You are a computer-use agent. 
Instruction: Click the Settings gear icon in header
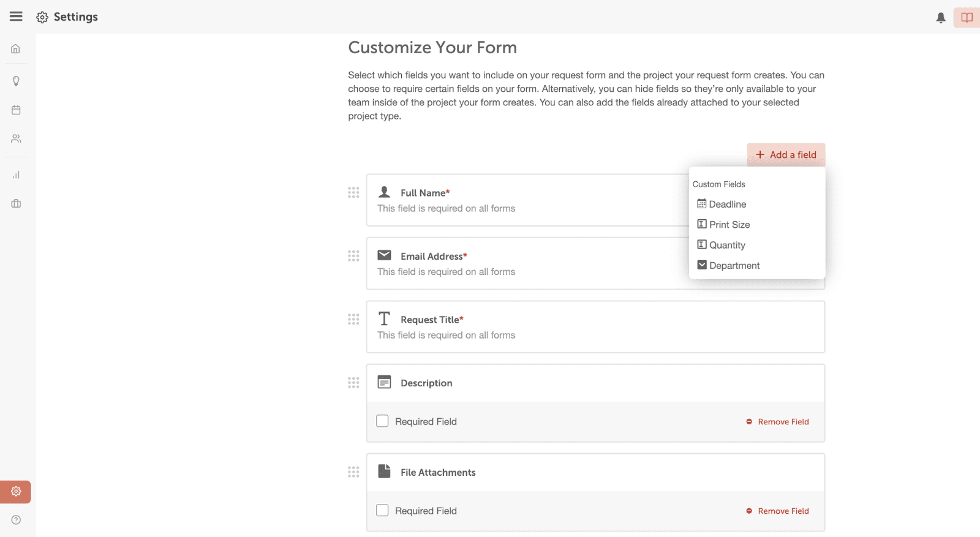42,17
